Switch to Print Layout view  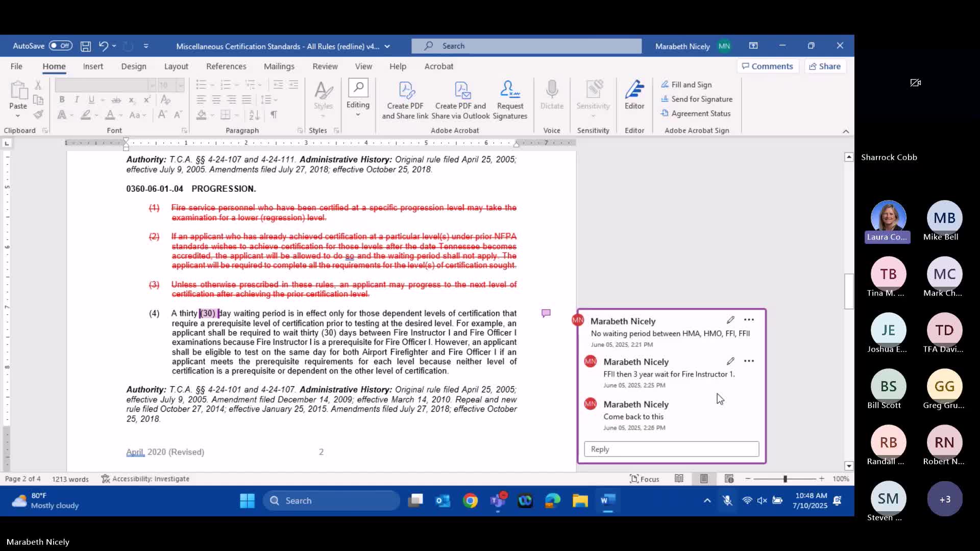pos(704,479)
